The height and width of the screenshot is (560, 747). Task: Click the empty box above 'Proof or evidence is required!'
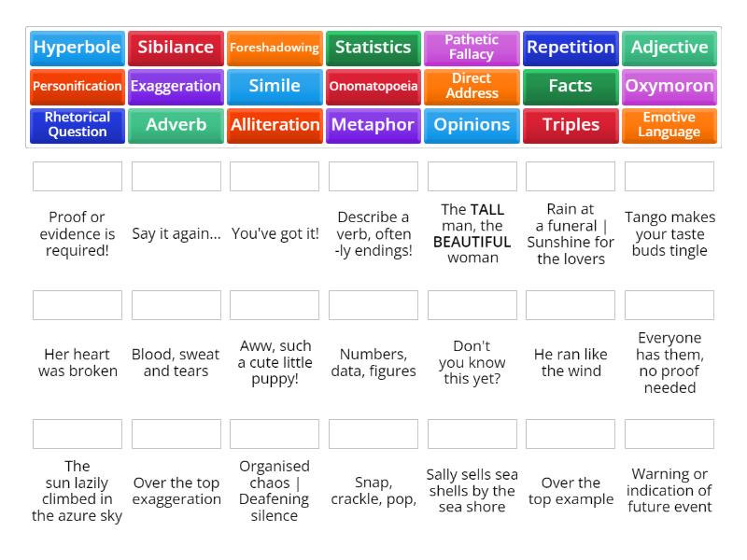(77, 175)
